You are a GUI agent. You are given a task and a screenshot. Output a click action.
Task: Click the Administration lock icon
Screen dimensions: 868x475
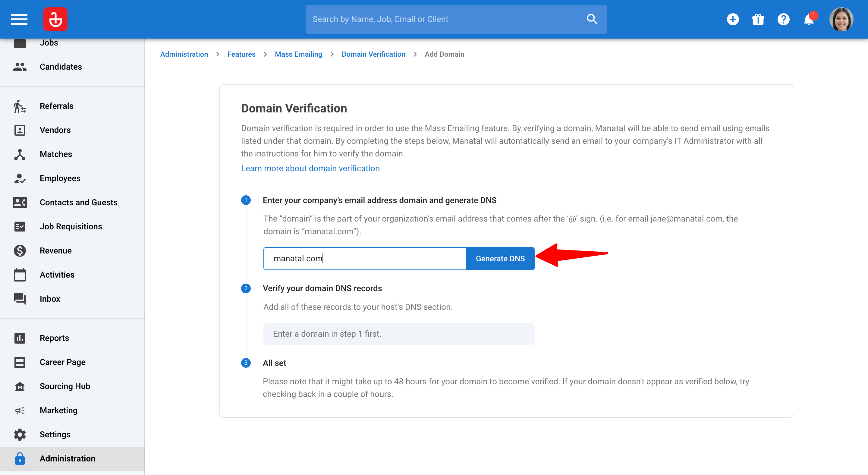tap(20, 458)
